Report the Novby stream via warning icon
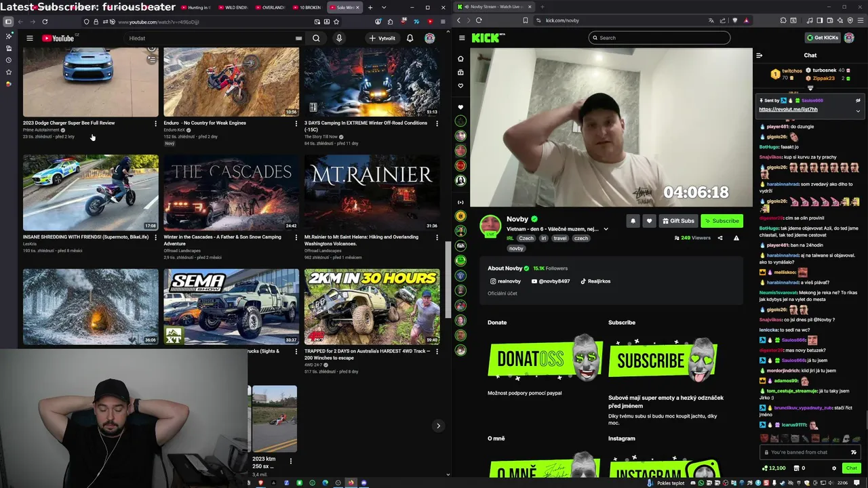Viewport: 868px width, 488px height. pyautogui.click(x=736, y=238)
